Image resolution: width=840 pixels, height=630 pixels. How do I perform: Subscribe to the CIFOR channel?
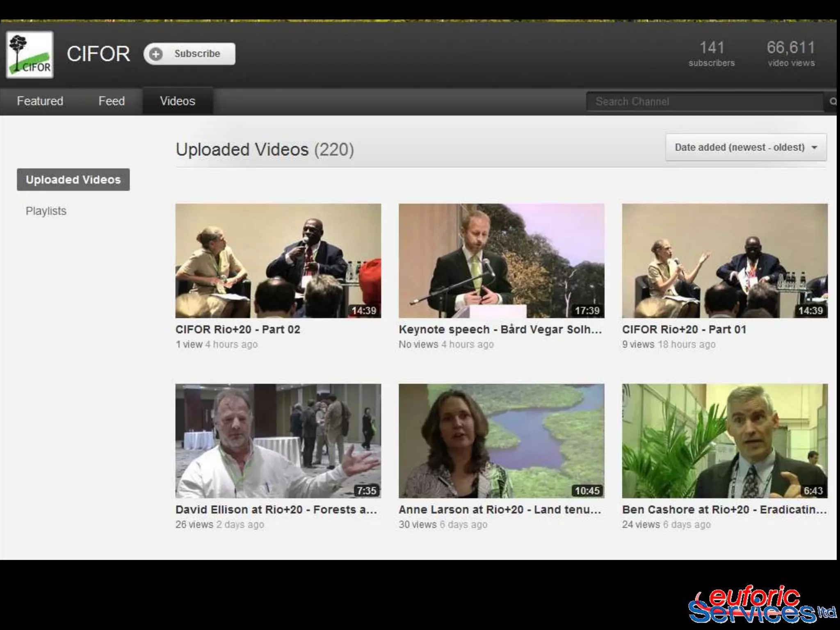[197, 54]
